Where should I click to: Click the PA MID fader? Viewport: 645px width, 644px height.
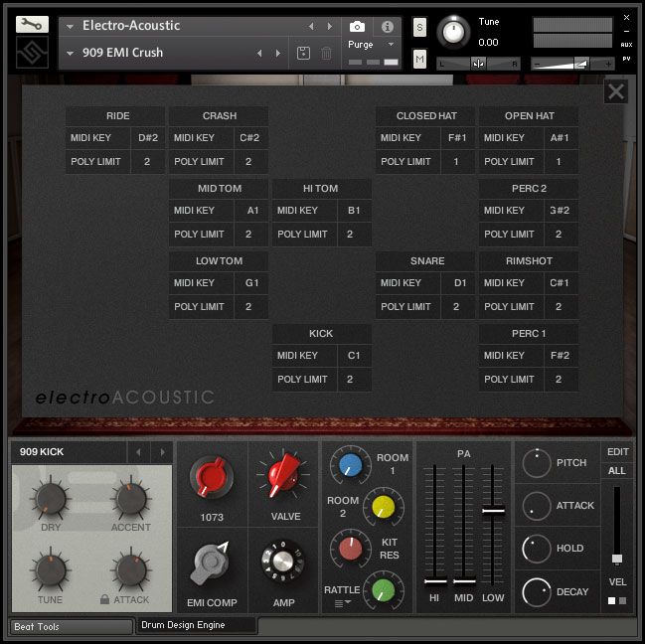click(464, 581)
